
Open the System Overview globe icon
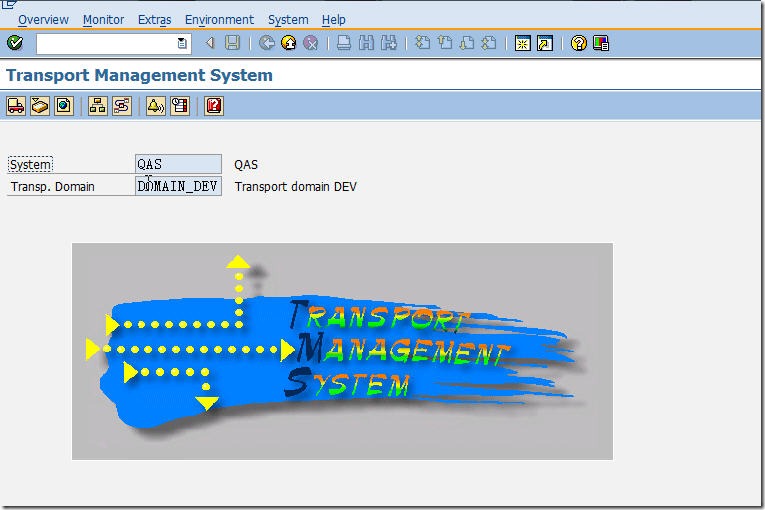(x=64, y=106)
